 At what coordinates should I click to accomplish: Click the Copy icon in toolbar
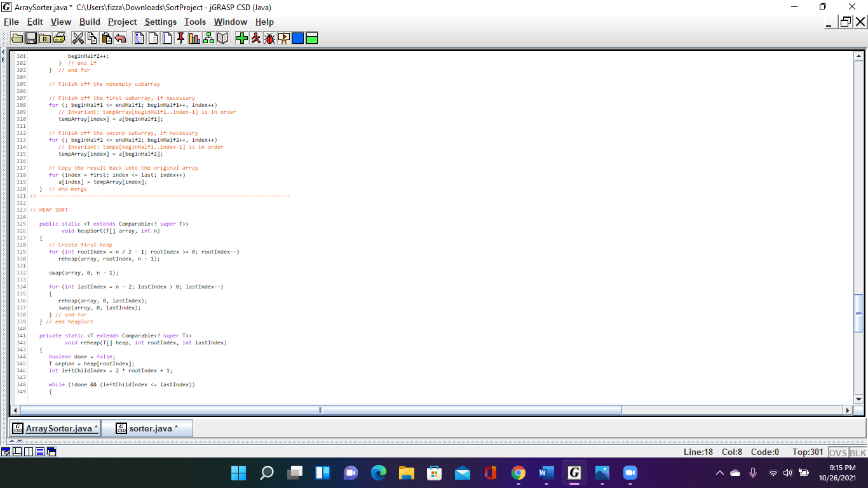tap(92, 38)
